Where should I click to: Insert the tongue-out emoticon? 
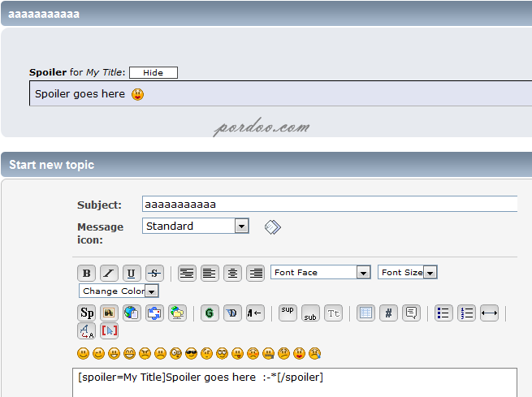click(x=237, y=354)
